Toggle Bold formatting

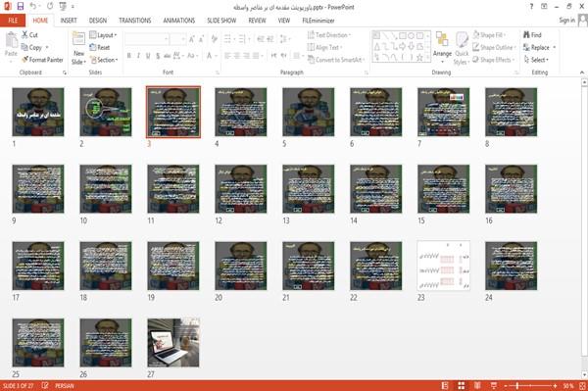(x=129, y=56)
